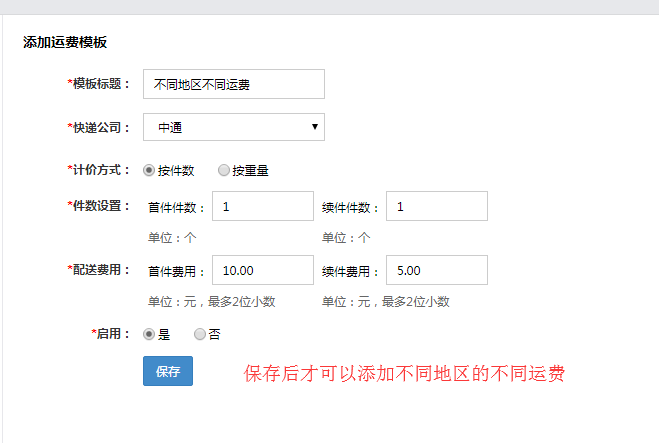Click the 模板标题 field label
Image resolution: width=659 pixels, height=443 pixels.
tap(99, 84)
